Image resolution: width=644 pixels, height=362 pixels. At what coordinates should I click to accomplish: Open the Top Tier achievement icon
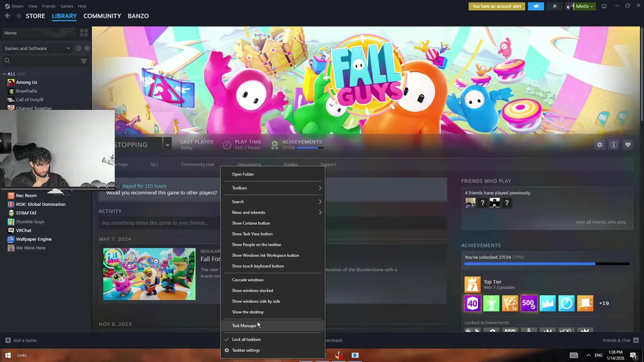pyautogui.click(x=472, y=285)
